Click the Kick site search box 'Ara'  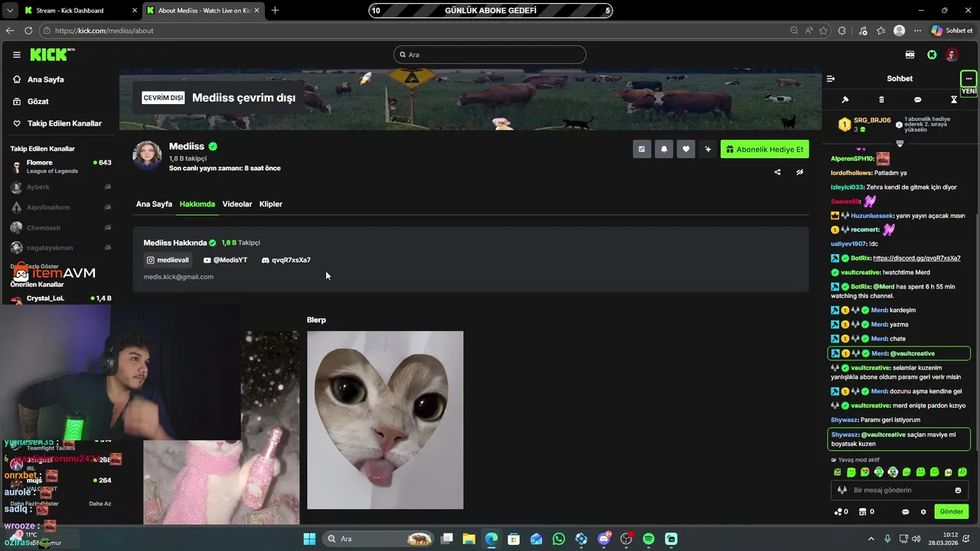click(x=490, y=54)
